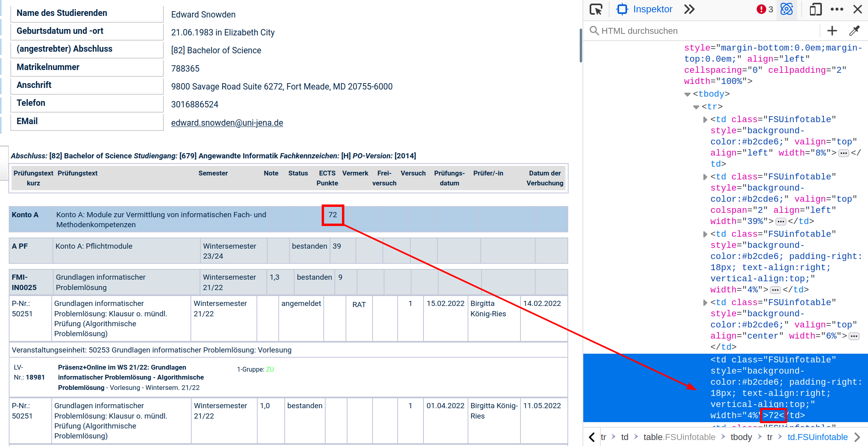The width and height of the screenshot is (868, 446).
Task: Click the exam date 01.04.2022
Action: 445,406
